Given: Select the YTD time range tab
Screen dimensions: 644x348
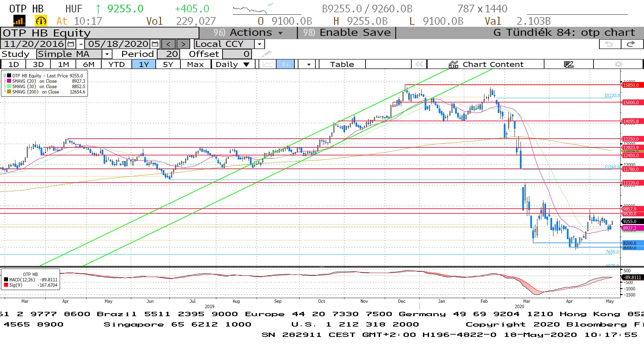Looking at the screenshot, I should point(117,64).
